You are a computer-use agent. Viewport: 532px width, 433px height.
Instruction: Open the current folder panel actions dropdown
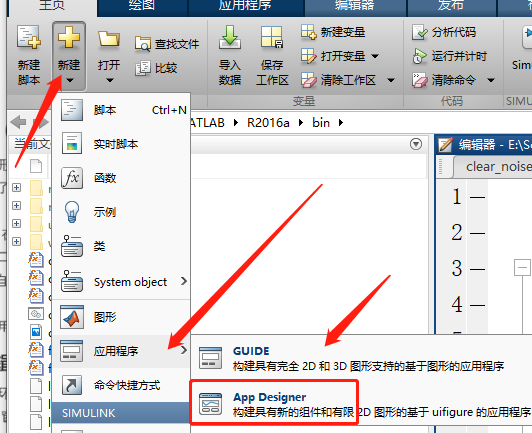click(x=416, y=144)
